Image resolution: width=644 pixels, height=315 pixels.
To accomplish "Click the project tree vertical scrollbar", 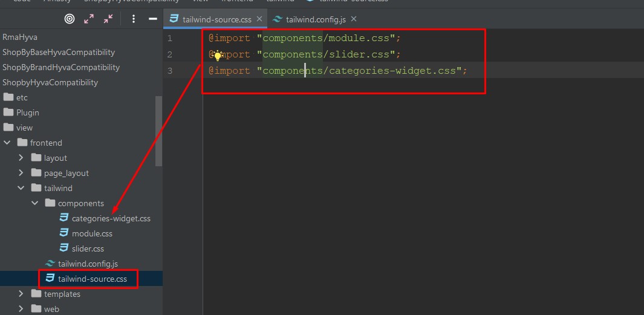I will 158,131.
